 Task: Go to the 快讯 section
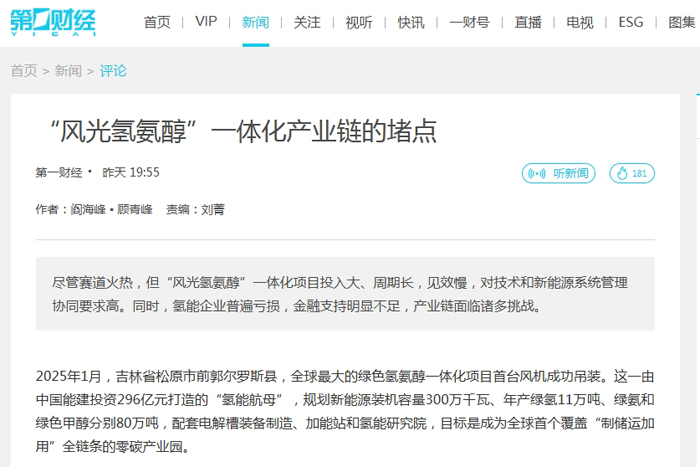pyautogui.click(x=411, y=22)
